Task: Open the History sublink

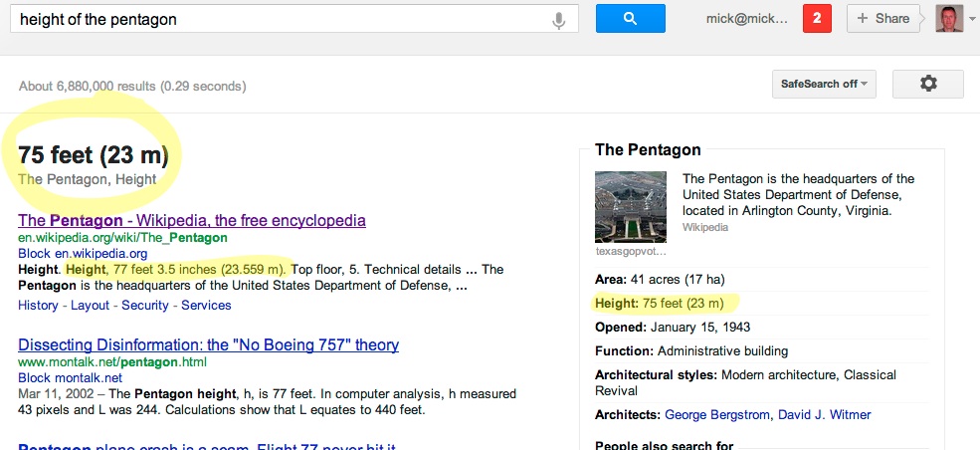Action: [38, 306]
